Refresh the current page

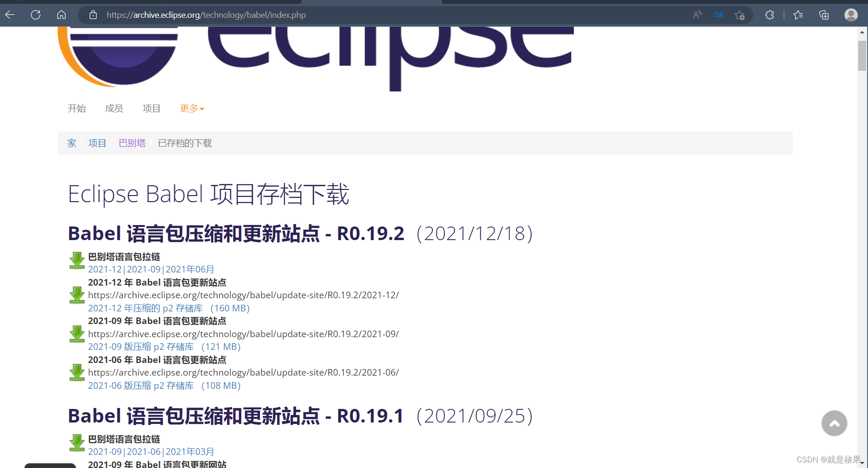point(35,15)
